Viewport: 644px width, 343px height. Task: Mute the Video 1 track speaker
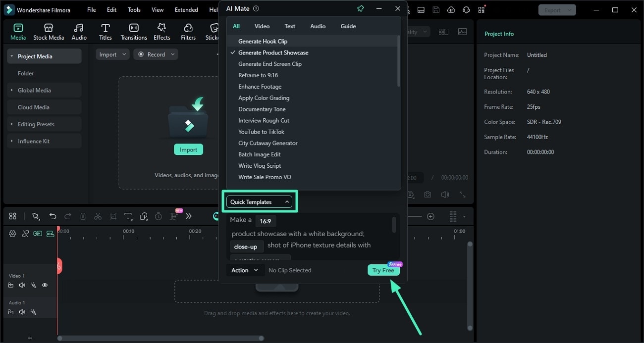point(22,285)
